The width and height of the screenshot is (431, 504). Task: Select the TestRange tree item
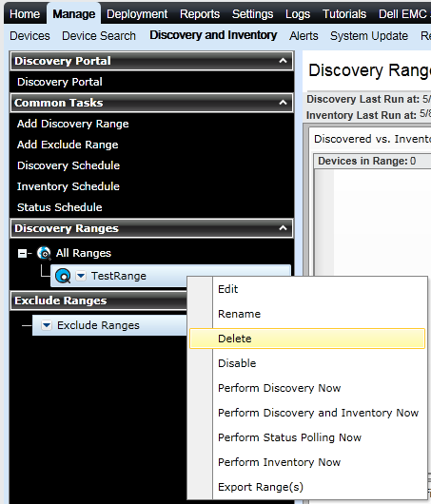click(x=118, y=276)
